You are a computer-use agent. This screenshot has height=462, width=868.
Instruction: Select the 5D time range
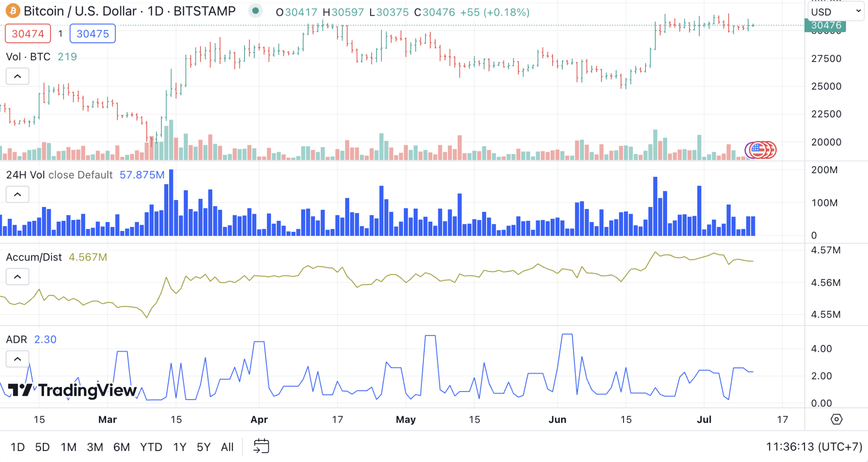coord(42,447)
